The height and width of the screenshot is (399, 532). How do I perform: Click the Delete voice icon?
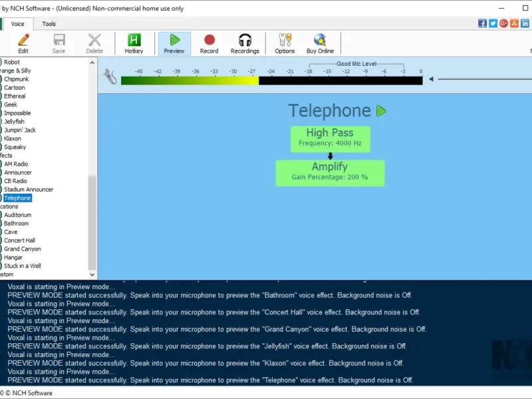[x=94, y=44]
